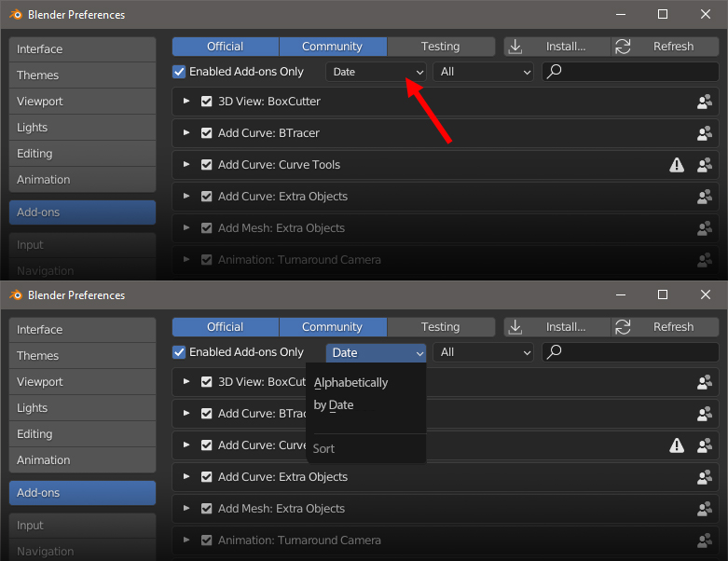Switch to Community tab in top window
This screenshot has width=728, height=561.
[x=333, y=47]
